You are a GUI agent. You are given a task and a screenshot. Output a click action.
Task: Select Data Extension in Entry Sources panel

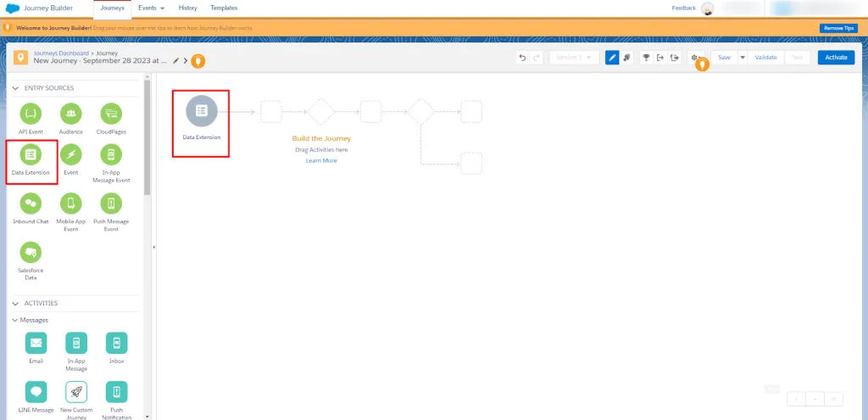pos(31,154)
